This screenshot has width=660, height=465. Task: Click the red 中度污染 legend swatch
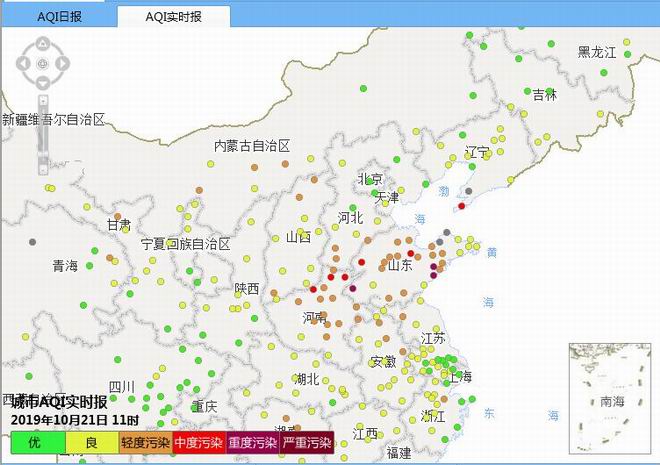coord(198,442)
